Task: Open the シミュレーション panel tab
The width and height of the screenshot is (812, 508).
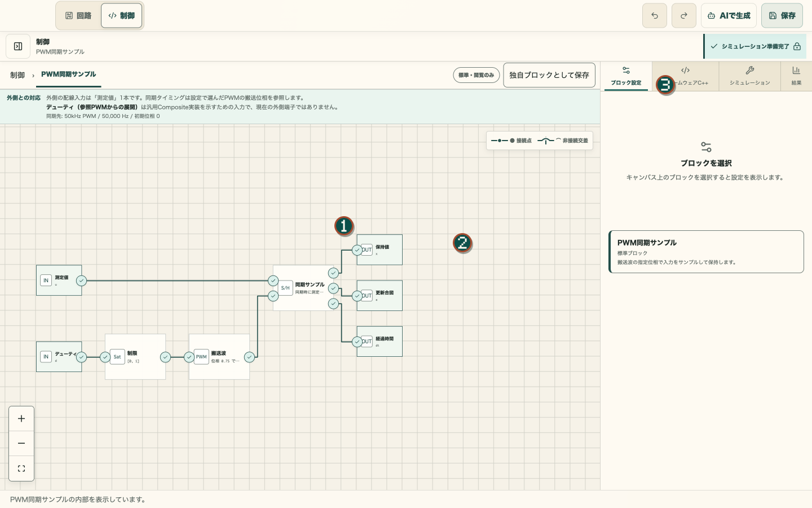Action: [749, 76]
